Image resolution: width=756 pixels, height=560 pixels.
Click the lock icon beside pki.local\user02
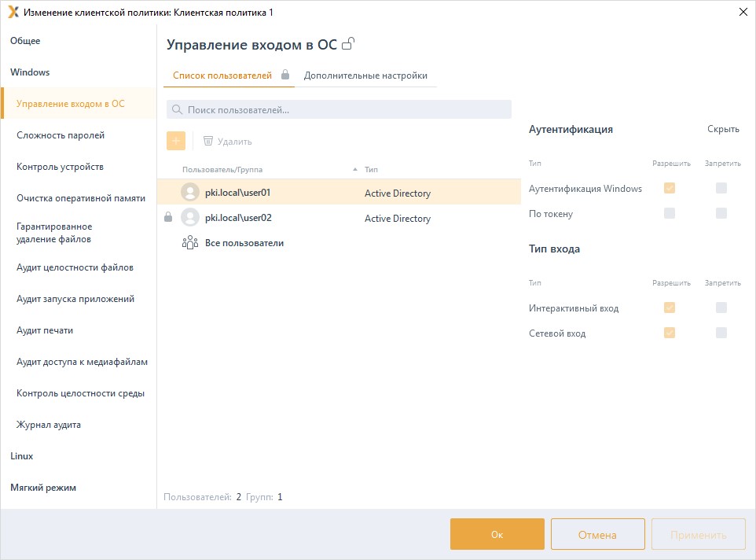click(x=168, y=218)
